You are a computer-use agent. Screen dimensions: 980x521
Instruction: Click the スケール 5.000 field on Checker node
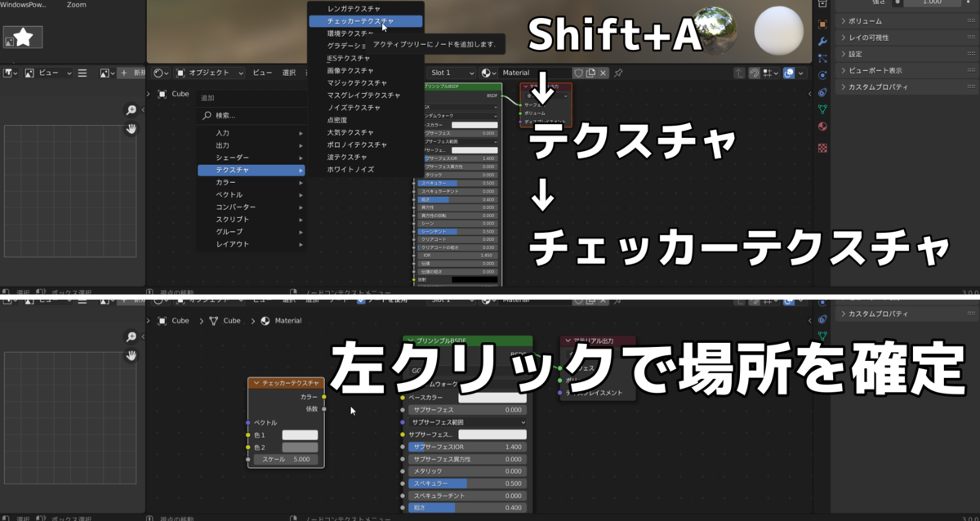pyautogui.click(x=286, y=460)
